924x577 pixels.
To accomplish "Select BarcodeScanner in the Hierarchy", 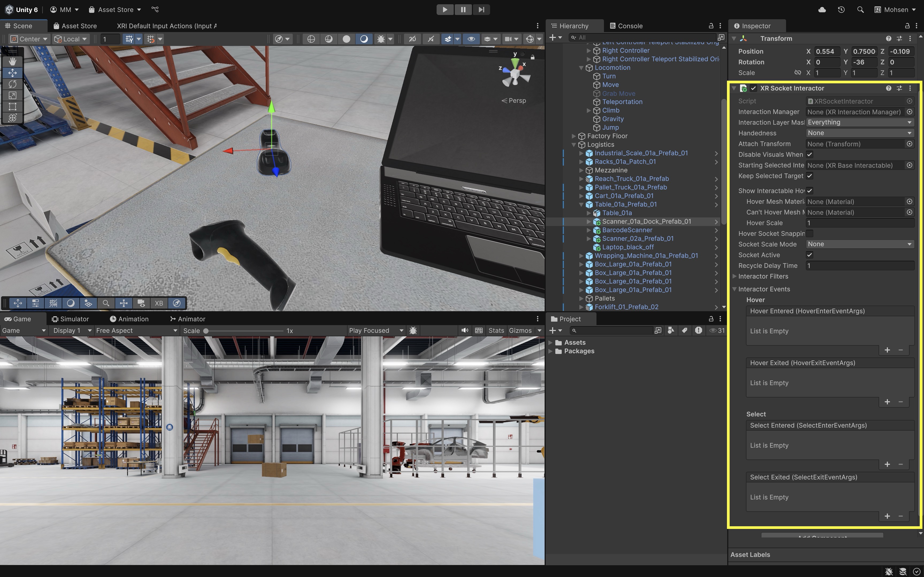I will click(627, 230).
